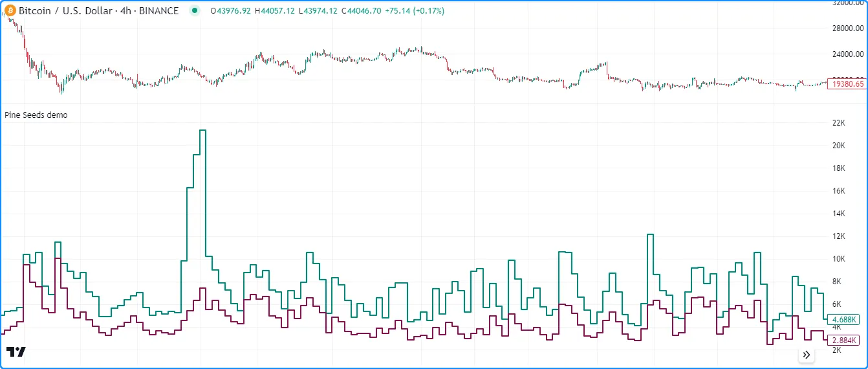Click the peak of the tall green spike
Viewport: 868px width, 369px height.
tap(202, 131)
